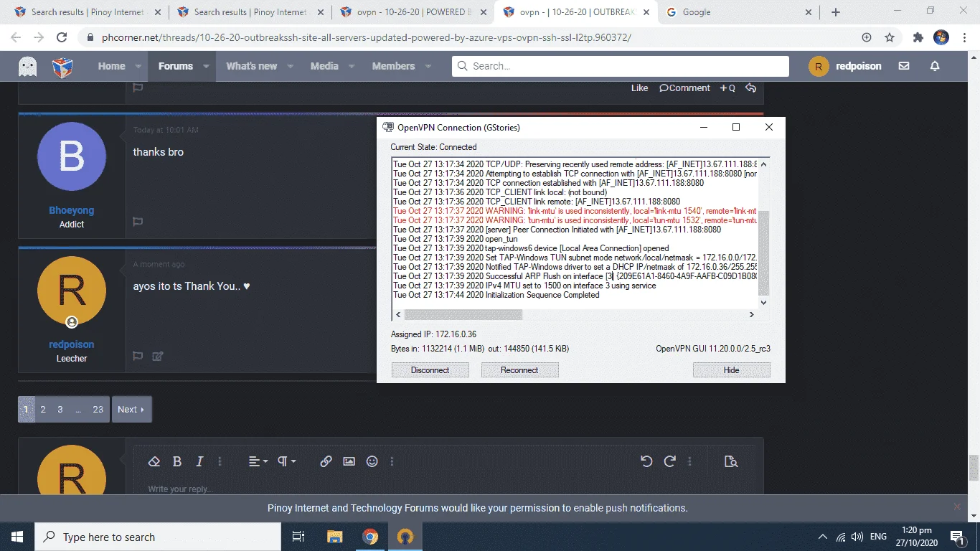Go to page 23 of the thread
Screen dimensions: 980x551
[98, 410]
